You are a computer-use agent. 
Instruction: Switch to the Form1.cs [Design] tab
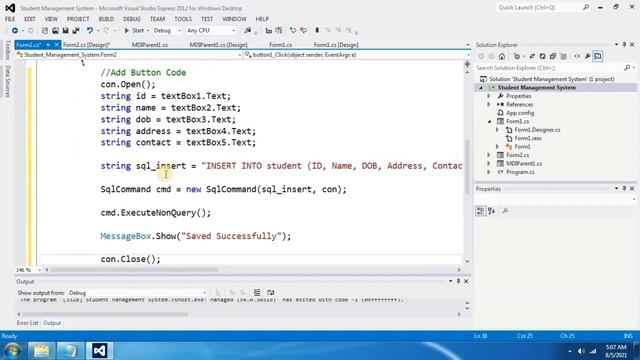[336, 45]
